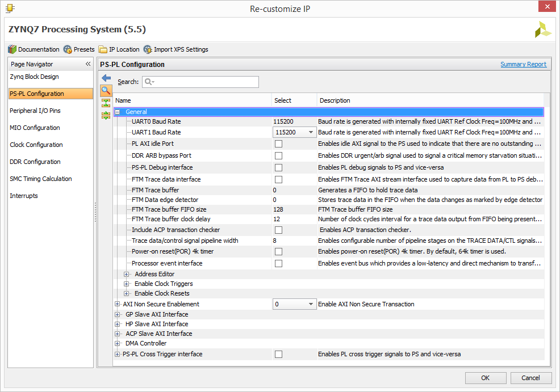This screenshot has width=560, height=392.
Task: Click the search field magnifier dropdown icon
Action: [x=149, y=82]
